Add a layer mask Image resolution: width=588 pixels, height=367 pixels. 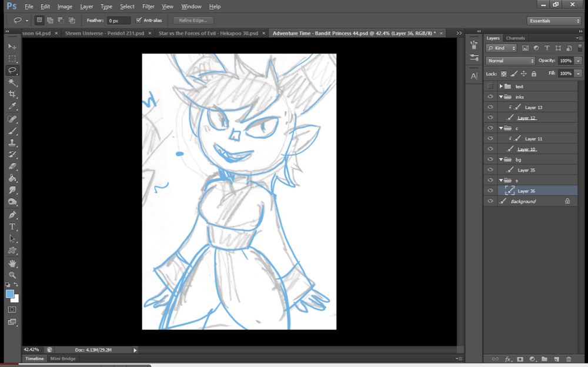pos(520,359)
